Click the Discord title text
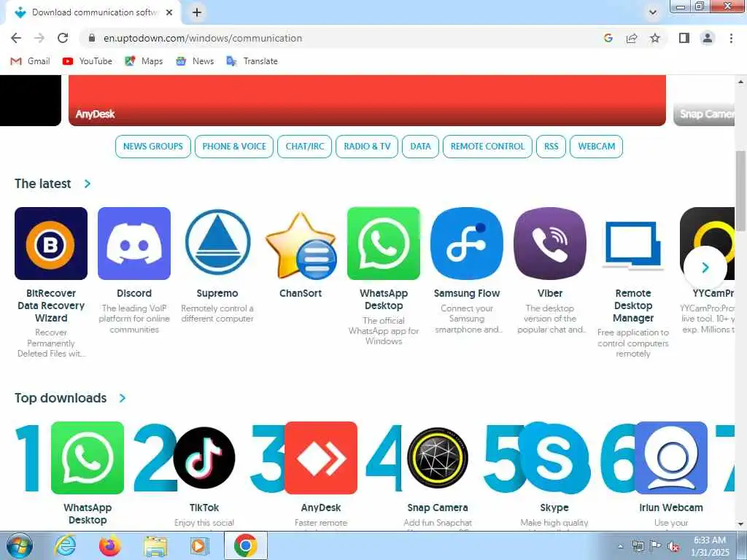 pyautogui.click(x=134, y=293)
